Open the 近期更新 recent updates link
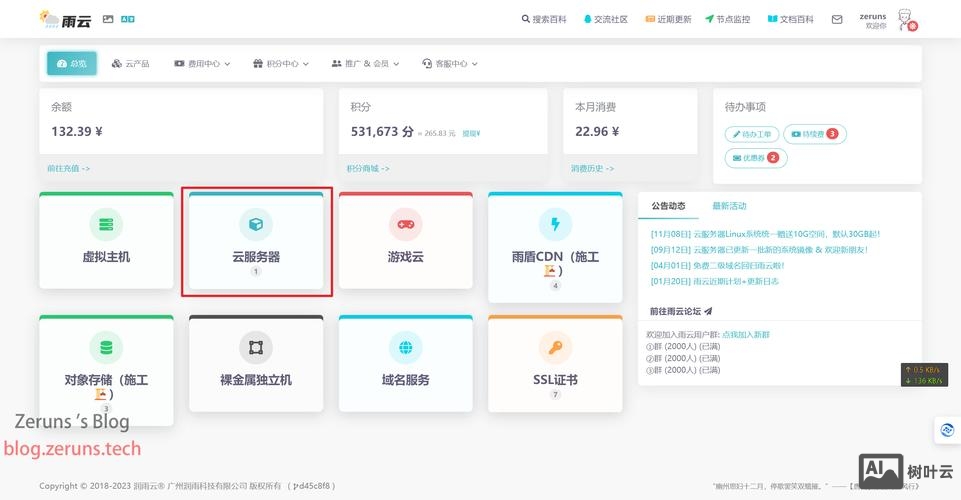Screen dimensions: 961x500 pyautogui.click(x=668, y=19)
